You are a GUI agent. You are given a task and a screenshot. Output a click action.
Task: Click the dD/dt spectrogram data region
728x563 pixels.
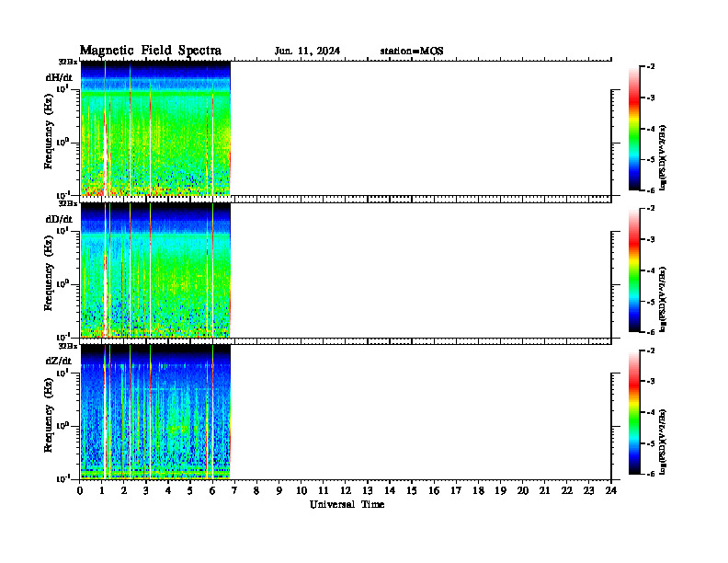click(155, 270)
